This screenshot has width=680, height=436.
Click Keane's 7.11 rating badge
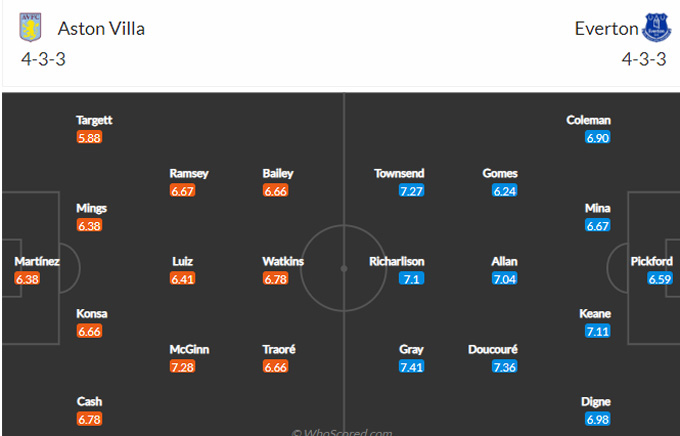pos(598,331)
